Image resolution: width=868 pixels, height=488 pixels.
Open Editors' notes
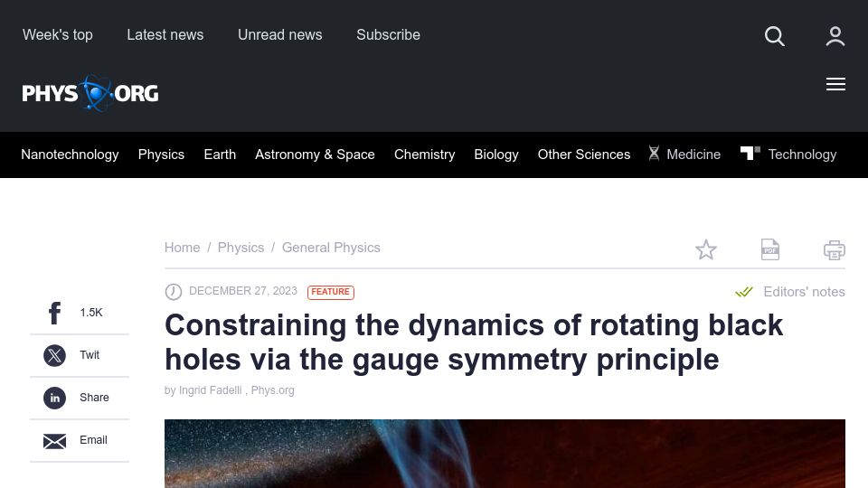(x=804, y=292)
